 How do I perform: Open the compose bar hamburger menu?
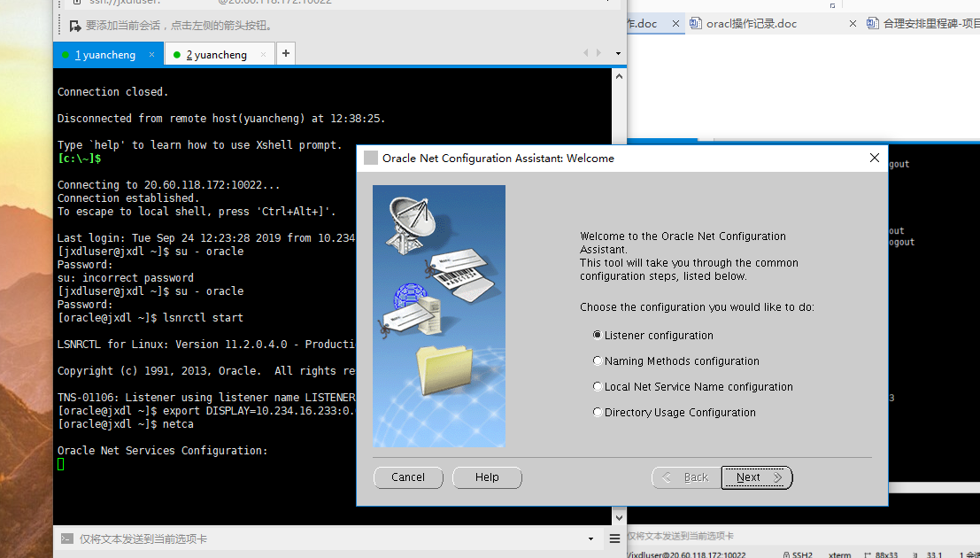tap(614, 539)
